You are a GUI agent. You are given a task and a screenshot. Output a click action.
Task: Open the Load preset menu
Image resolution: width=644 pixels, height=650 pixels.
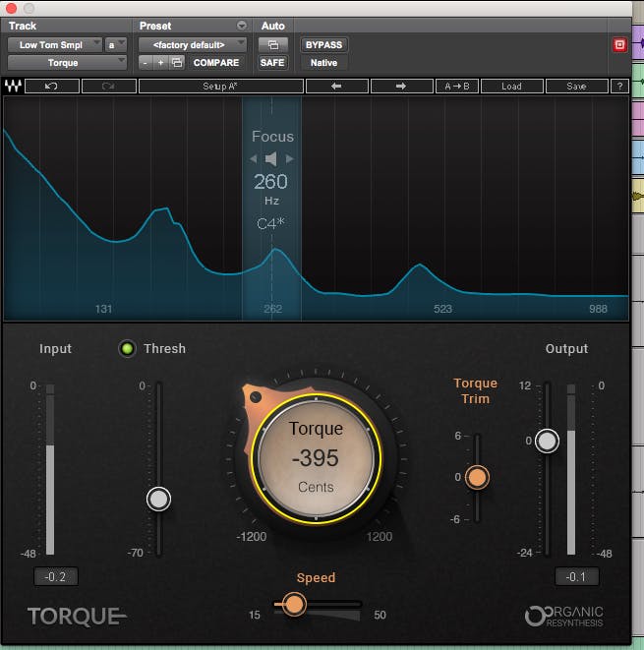(511, 86)
